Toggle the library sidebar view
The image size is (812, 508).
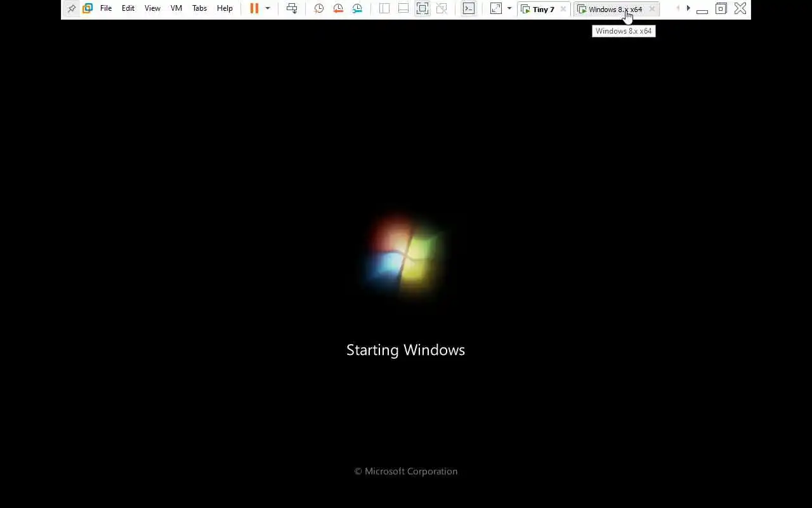tap(384, 9)
